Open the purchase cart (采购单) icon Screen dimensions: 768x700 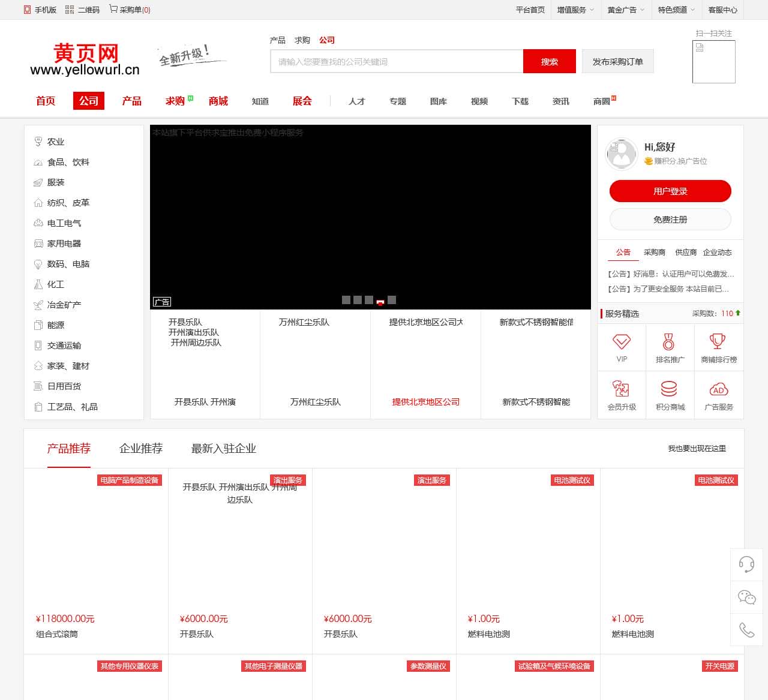tap(113, 9)
